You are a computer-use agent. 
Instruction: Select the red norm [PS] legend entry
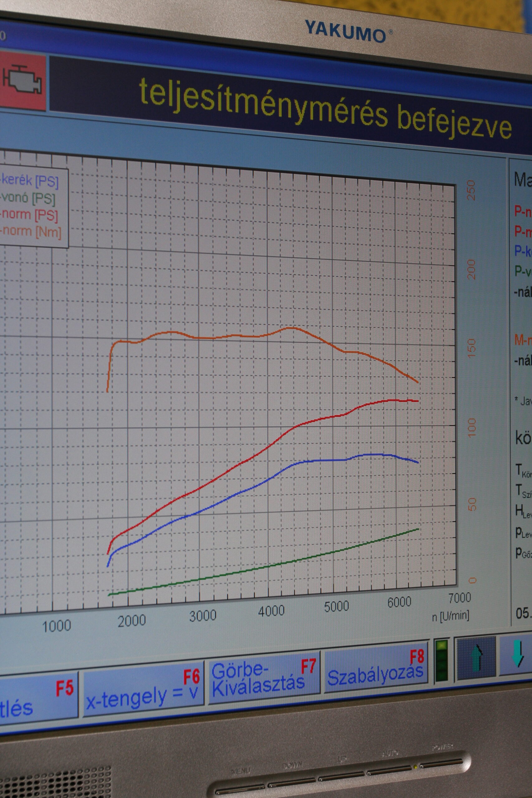[x=30, y=214]
